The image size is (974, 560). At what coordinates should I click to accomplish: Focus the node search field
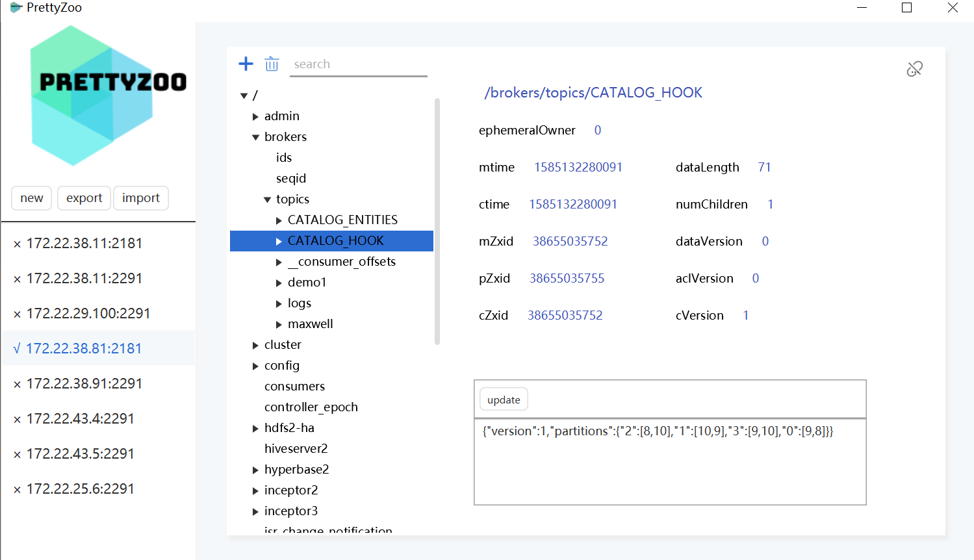point(358,64)
